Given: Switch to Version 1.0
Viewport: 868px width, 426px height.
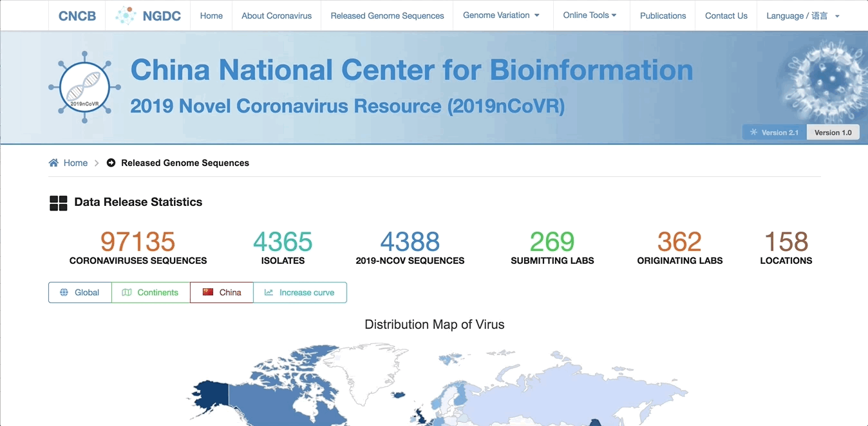Looking at the screenshot, I should [x=833, y=133].
